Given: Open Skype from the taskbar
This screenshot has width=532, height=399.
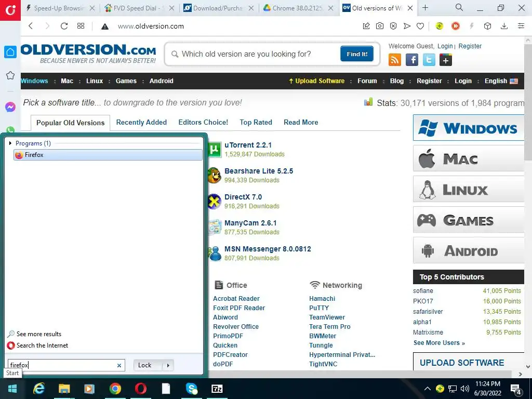Looking at the screenshot, I should point(191,389).
